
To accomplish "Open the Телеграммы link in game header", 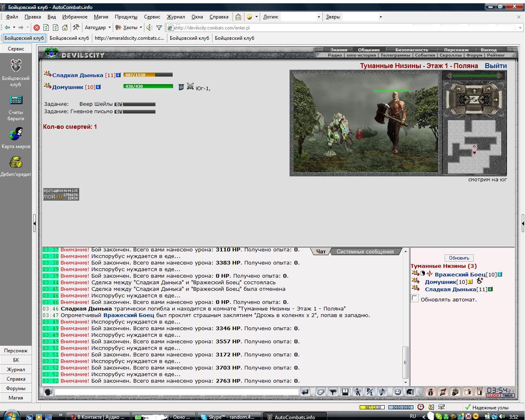I will (x=395, y=55).
